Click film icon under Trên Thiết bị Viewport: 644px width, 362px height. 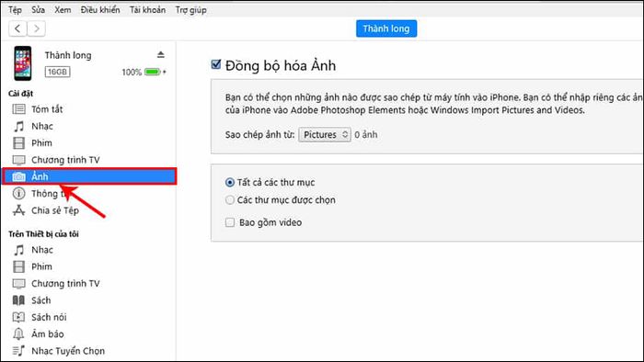(19, 266)
